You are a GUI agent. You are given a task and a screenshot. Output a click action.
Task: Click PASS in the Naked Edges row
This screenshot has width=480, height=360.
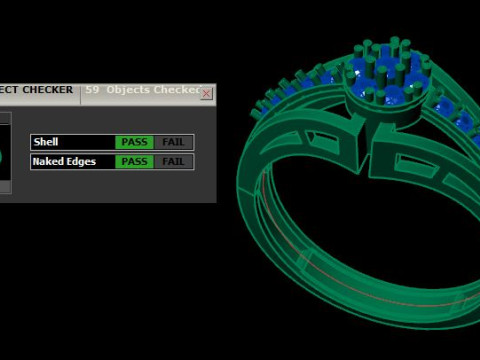134,162
